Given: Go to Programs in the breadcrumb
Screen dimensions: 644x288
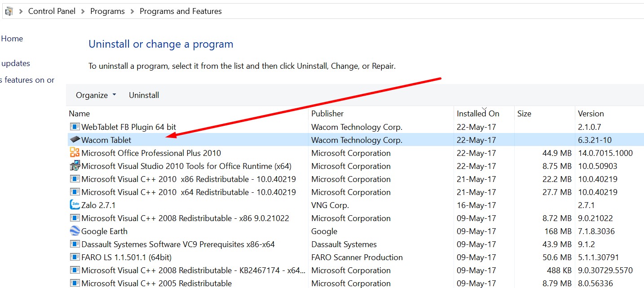Looking at the screenshot, I should (x=107, y=11).
